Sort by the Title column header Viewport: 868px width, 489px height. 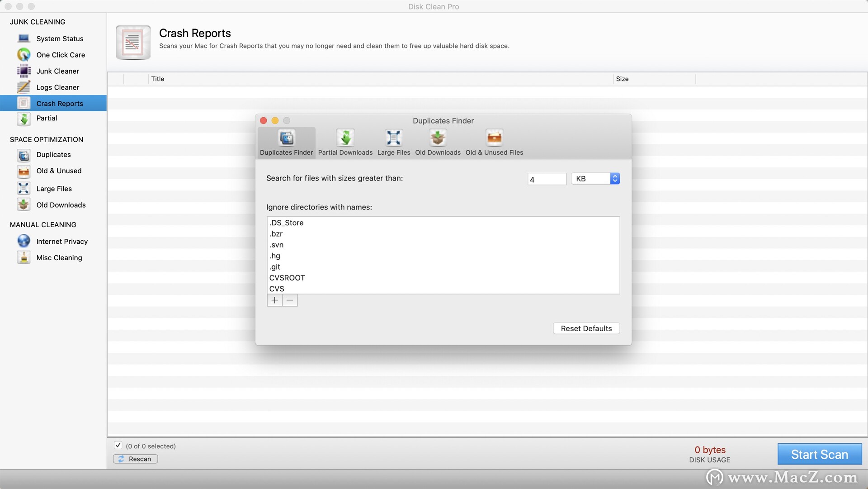[x=381, y=79]
